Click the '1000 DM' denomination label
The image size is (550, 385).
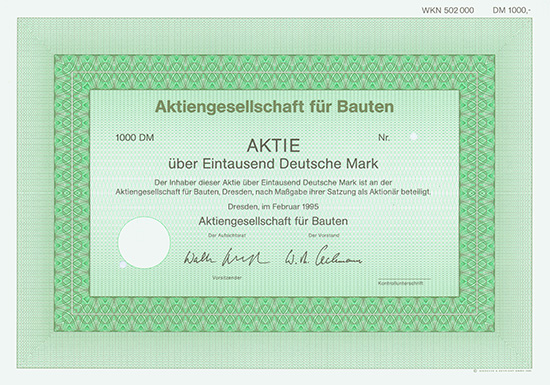pyautogui.click(x=135, y=138)
